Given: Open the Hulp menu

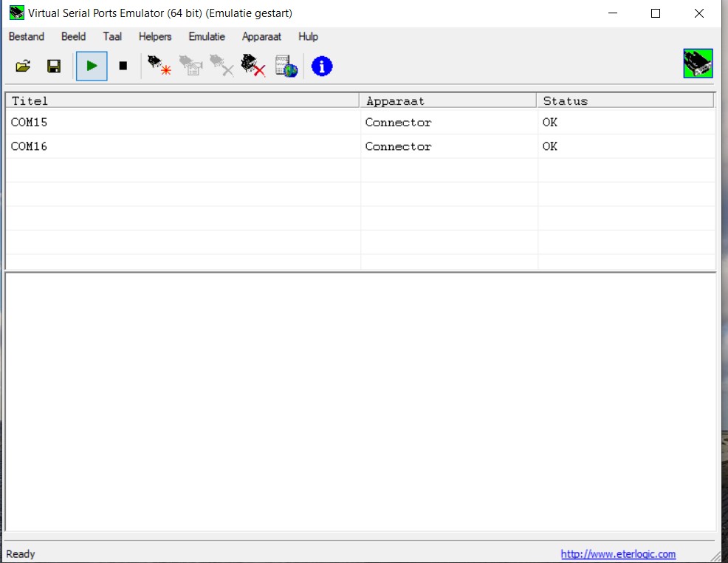Looking at the screenshot, I should (308, 36).
